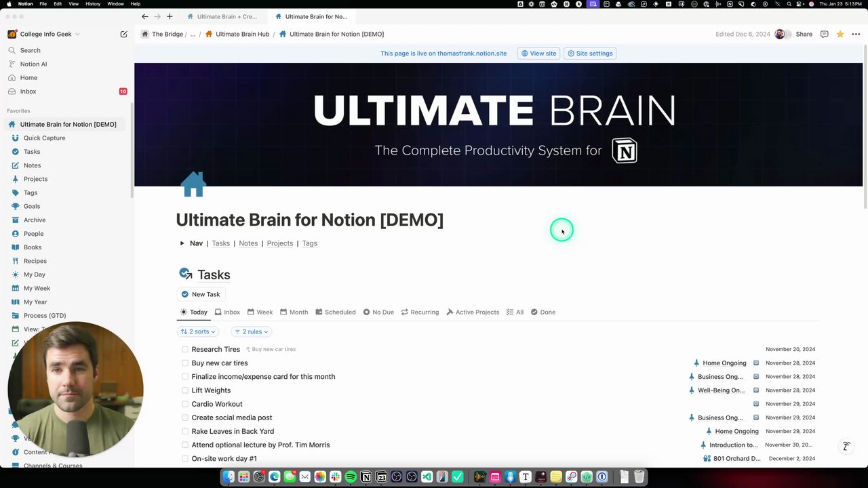Open the Trash in the dock
868x488 pixels.
639,477
